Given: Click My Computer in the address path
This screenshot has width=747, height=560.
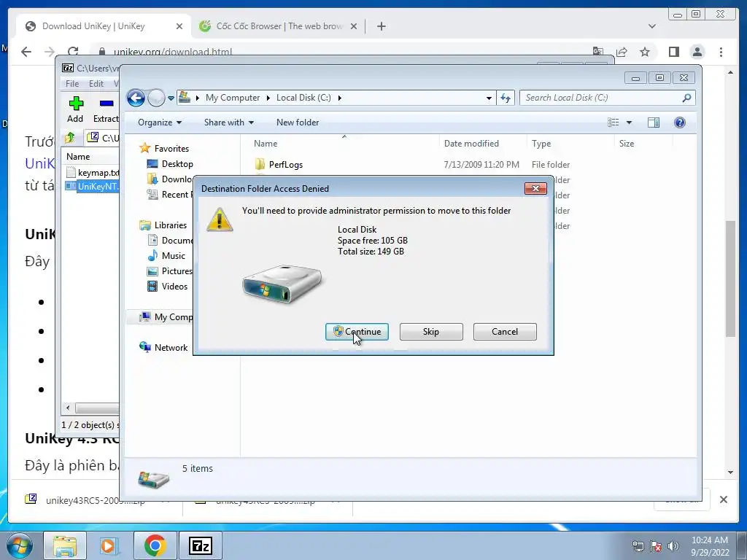Looking at the screenshot, I should (233, 98).
